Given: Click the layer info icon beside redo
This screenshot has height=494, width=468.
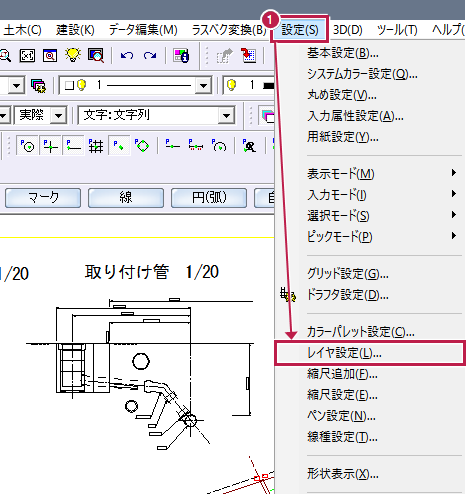Looking at the screenshot, I should (x=181, y=55).
